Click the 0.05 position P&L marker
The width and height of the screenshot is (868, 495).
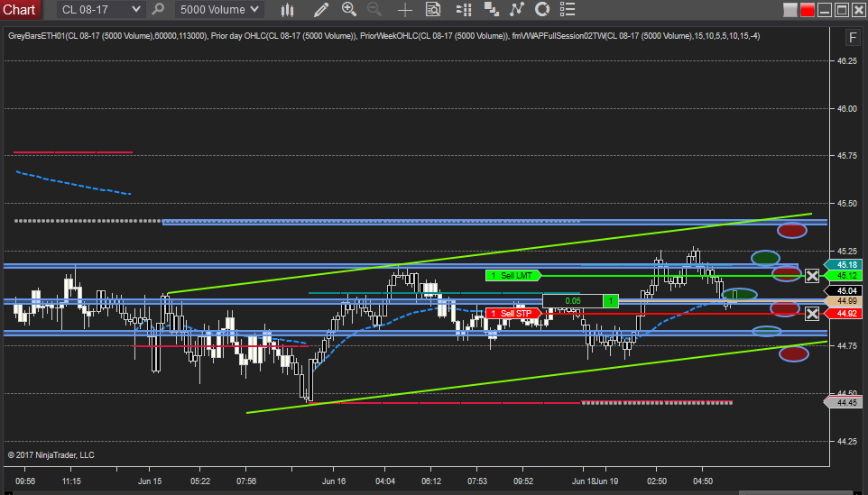[x=573, y=301]
